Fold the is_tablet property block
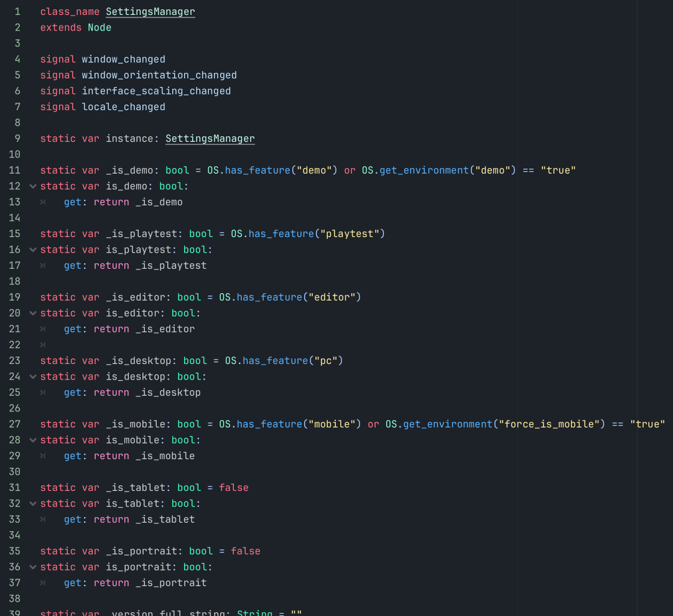Screen dimensions: 673x616 coord(32,503)
